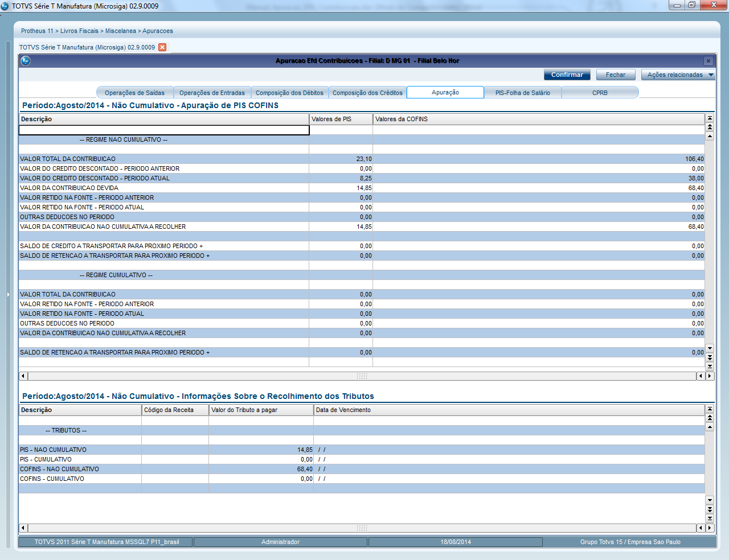Screen dimensions: 729x560
Task: Jump to first row in Recolhimento dos Tributos grid
Action: point(710,409)
